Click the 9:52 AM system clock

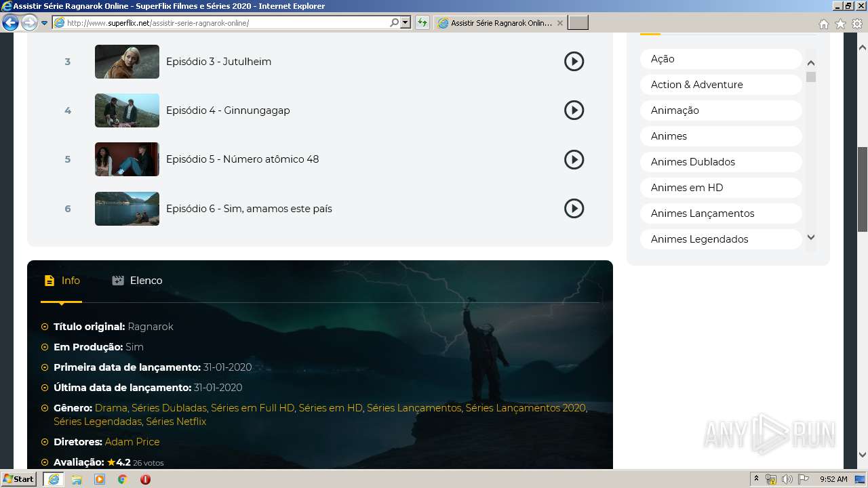(x=833, y=479)
